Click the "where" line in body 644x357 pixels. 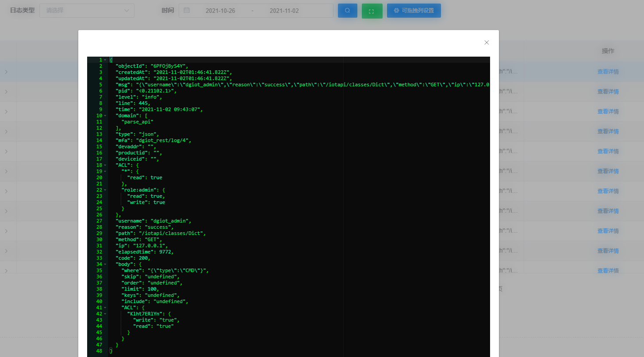coord(165,270)
